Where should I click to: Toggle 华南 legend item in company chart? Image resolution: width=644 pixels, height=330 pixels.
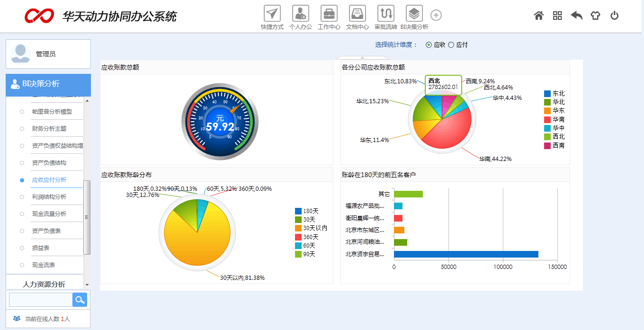click(554, 119)
